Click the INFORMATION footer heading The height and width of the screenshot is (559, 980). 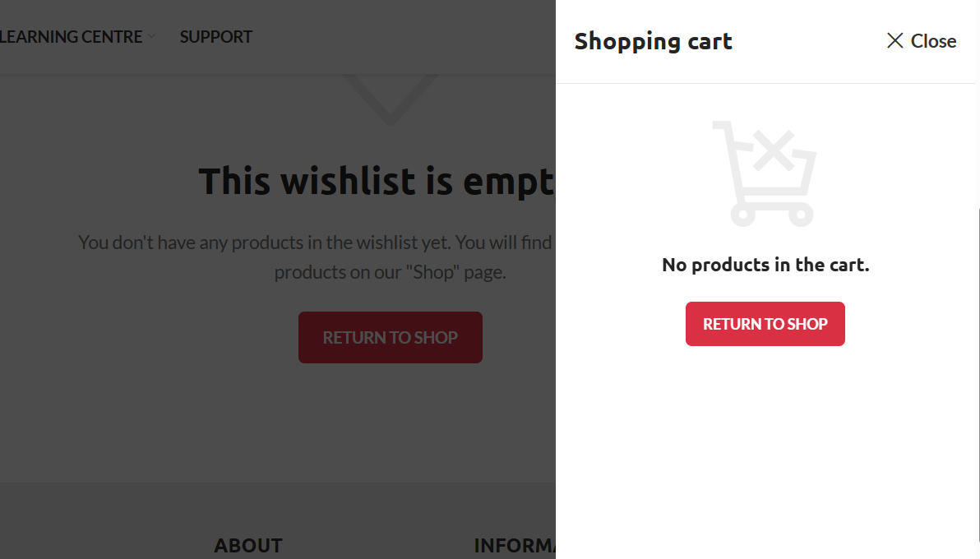click(515, 545)
